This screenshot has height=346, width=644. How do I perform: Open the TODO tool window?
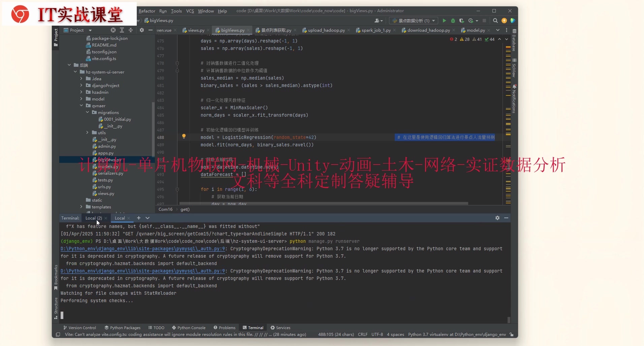pyautogui.click(x=156, y=327)
